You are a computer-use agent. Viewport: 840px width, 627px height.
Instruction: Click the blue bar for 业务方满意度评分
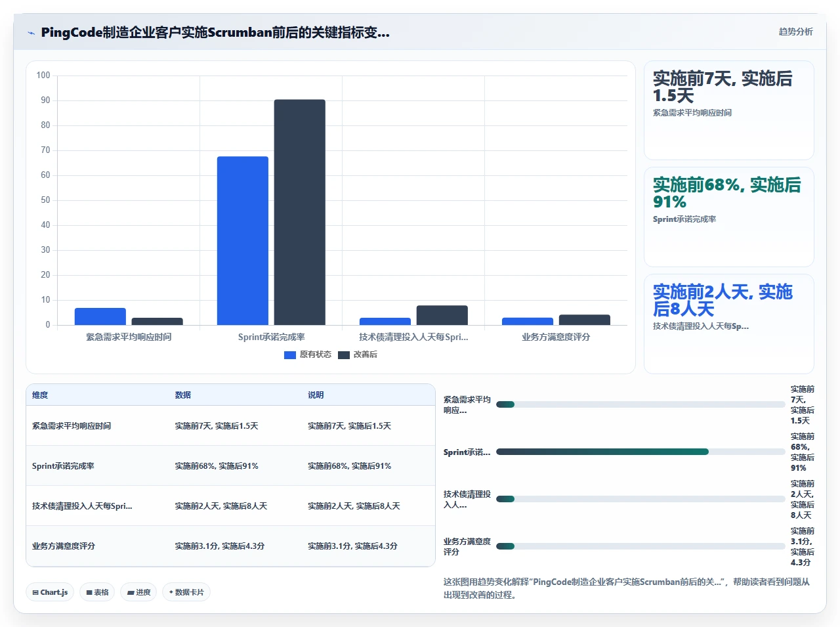click(x=528, y=322)
